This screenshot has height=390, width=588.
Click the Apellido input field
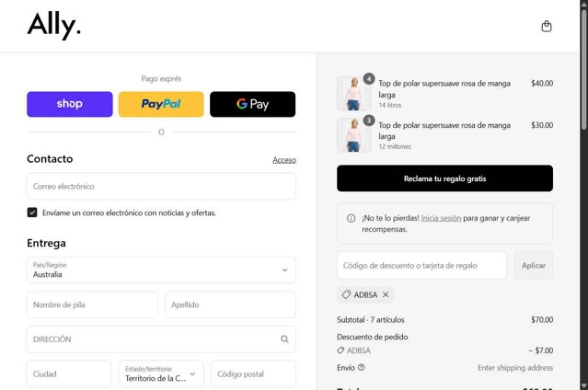tap(230, 304)
